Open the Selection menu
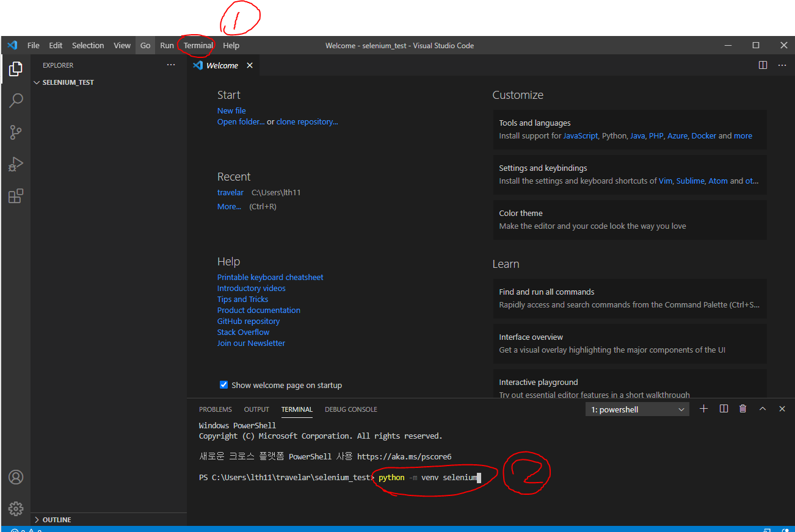 (x=88, y=45)
